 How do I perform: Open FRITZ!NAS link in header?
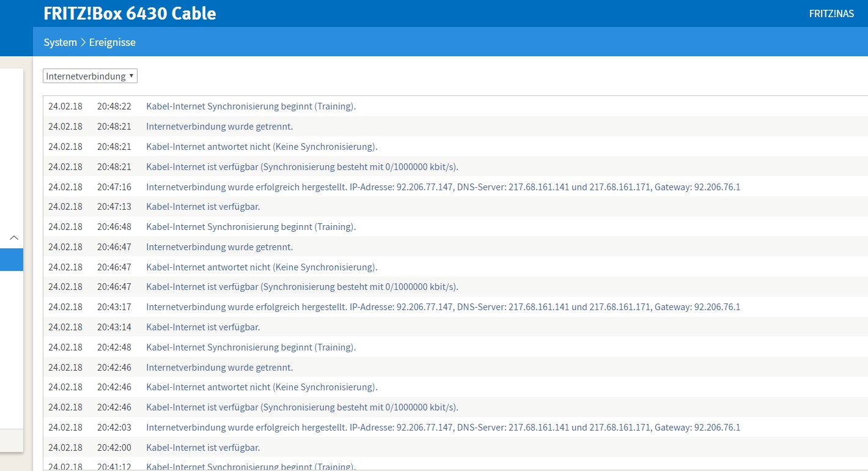pyautogui.click(x=831, y=13)
